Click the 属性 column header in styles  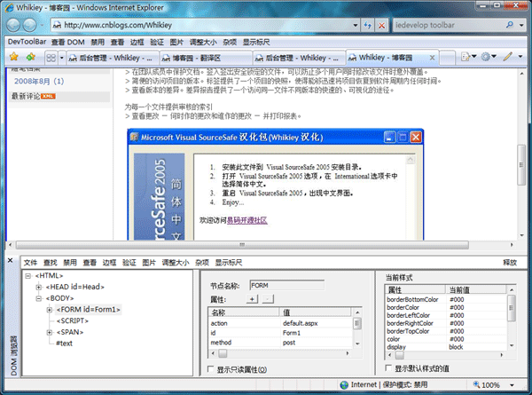(x=415, y=289)
